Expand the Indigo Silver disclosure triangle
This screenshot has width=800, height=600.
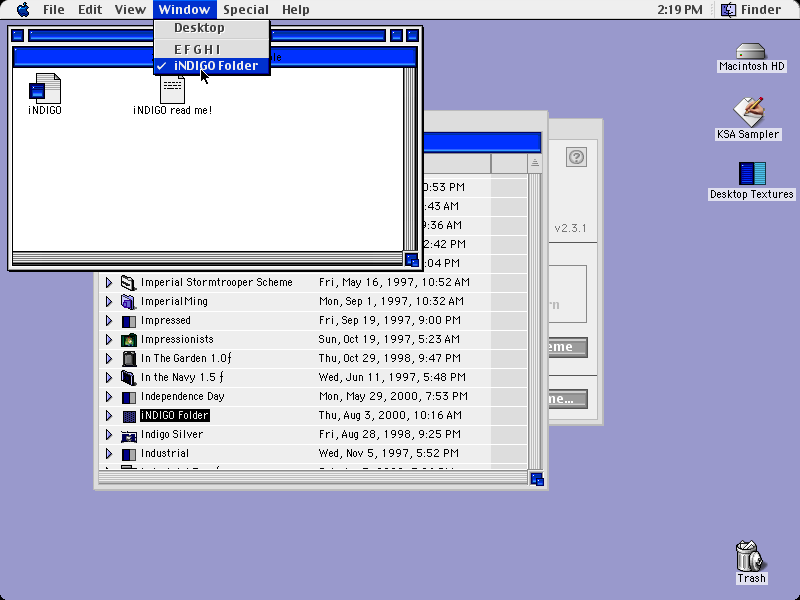pyautogui.click(x=109, y=435)
